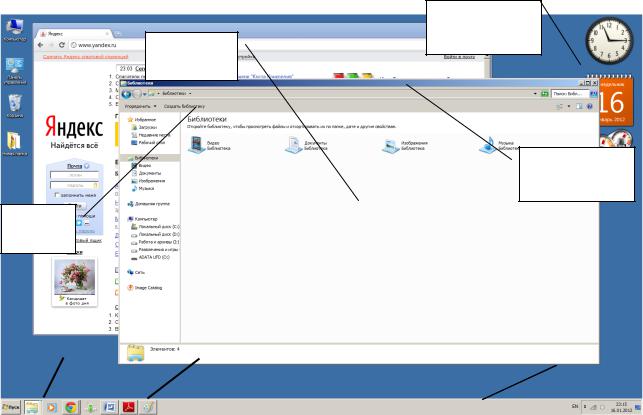Image resolution: width=643 pixels, height=415 pixels.
Task: Select Локальный диск (C:) in the tree
Action: coord(155,227)
